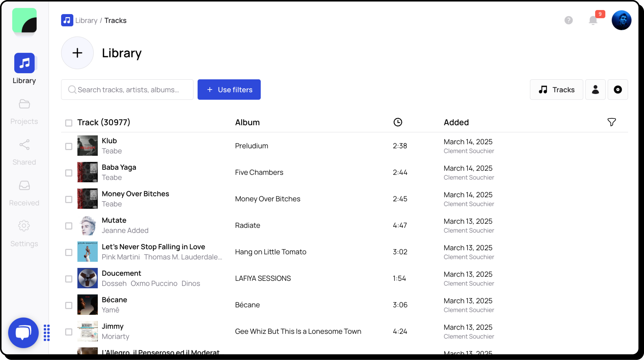Open Library in the sidebar
The image size is (644, 360).
(x=24, y=69)
